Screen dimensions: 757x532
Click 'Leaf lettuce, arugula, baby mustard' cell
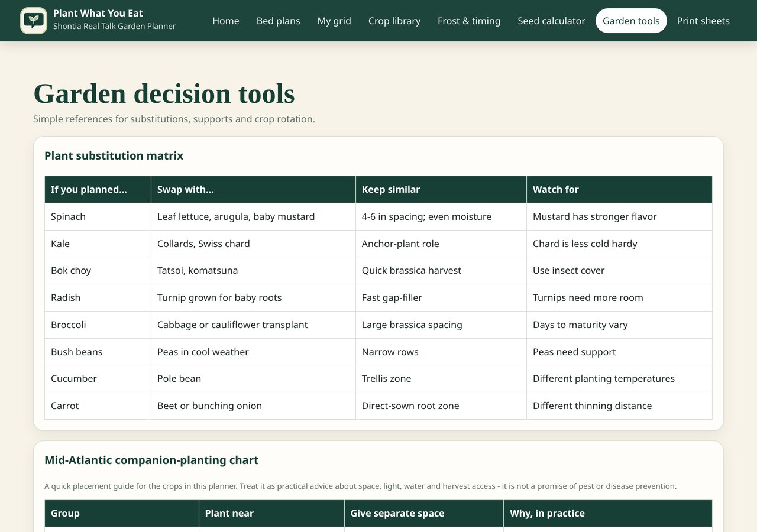[253, 216]
